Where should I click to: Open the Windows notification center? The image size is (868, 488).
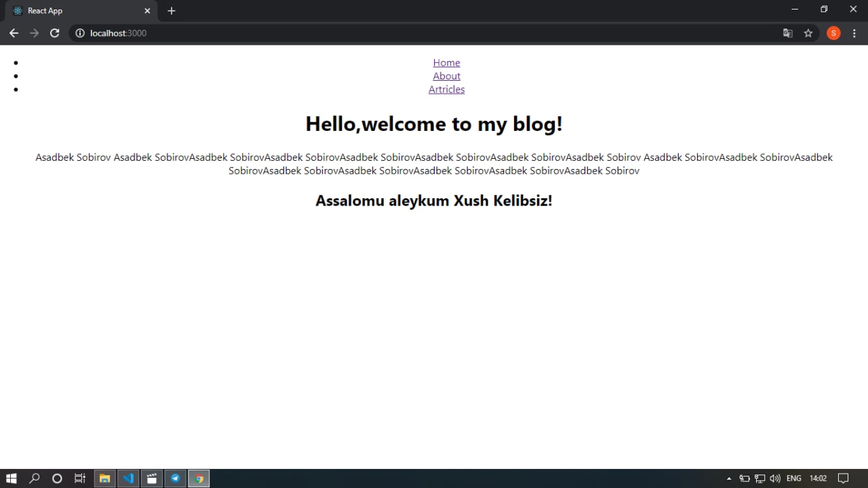click(x=844, y=478)
